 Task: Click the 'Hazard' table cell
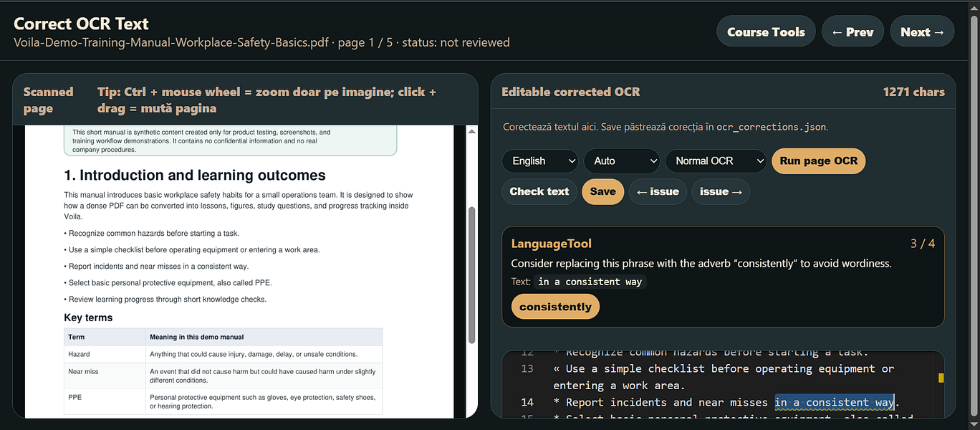pyautogui.click(x=104, y=354)
